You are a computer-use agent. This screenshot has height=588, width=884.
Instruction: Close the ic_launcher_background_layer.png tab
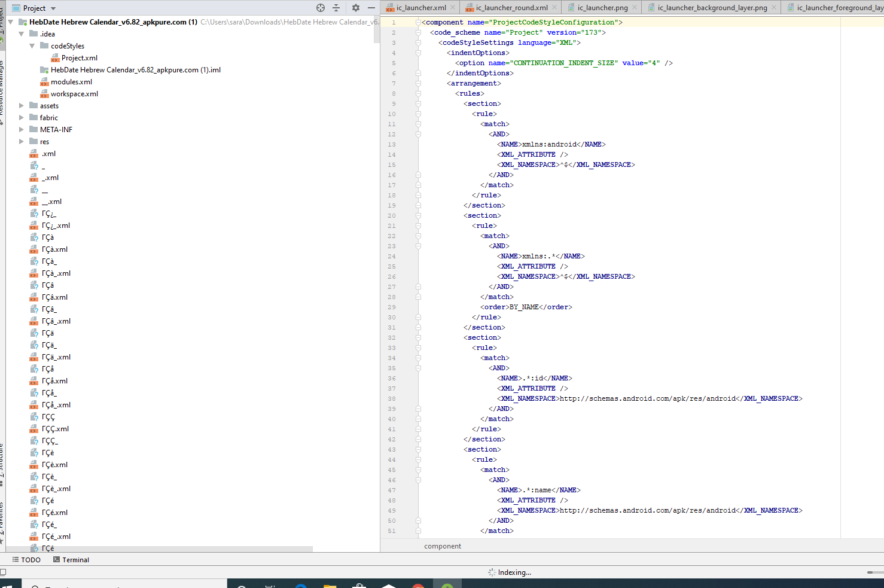pos(774,8)
